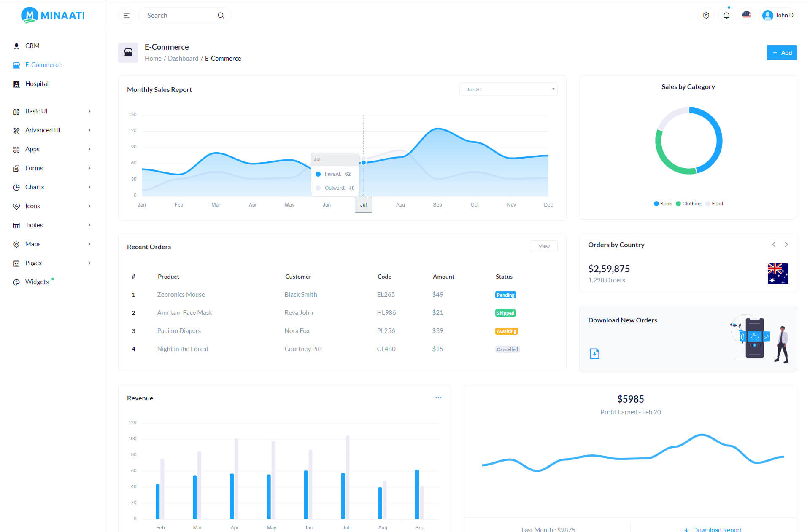810x532 pixels.
Task: Open the Revenue three-dots options menu
Action: (x=438, y=398)
